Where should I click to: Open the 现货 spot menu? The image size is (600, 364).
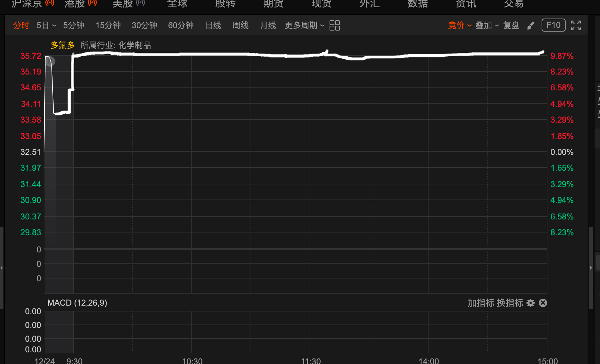pyautogui.click(x=322, y=3)
